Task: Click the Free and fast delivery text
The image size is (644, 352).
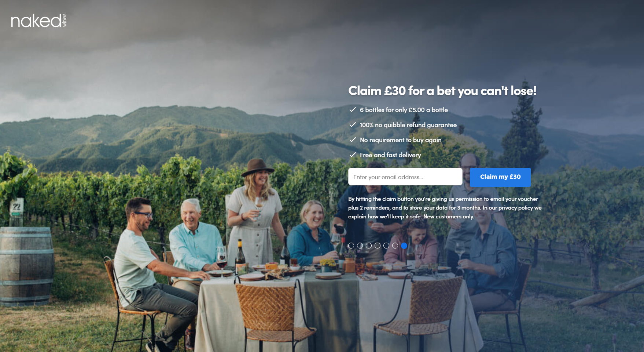Action: coord(390,155)
